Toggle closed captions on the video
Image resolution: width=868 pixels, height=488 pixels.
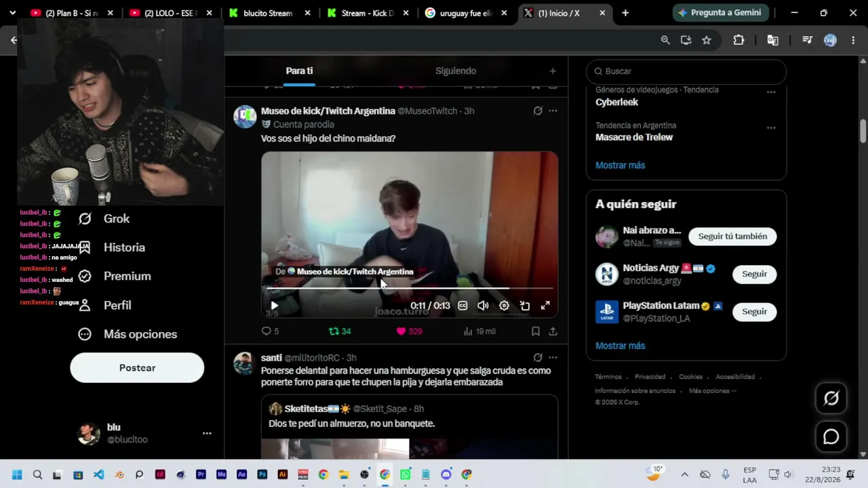click(x=462, y=306)
